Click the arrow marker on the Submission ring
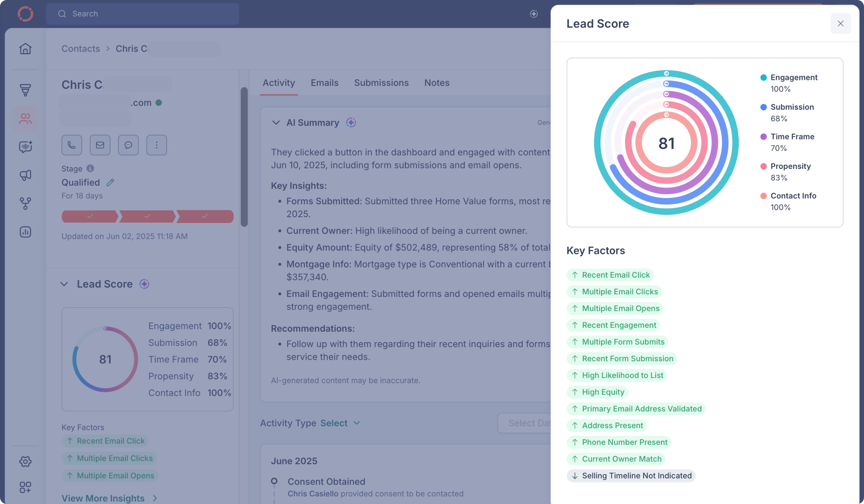Screen dimensions: 864x504 pos(666,84)
